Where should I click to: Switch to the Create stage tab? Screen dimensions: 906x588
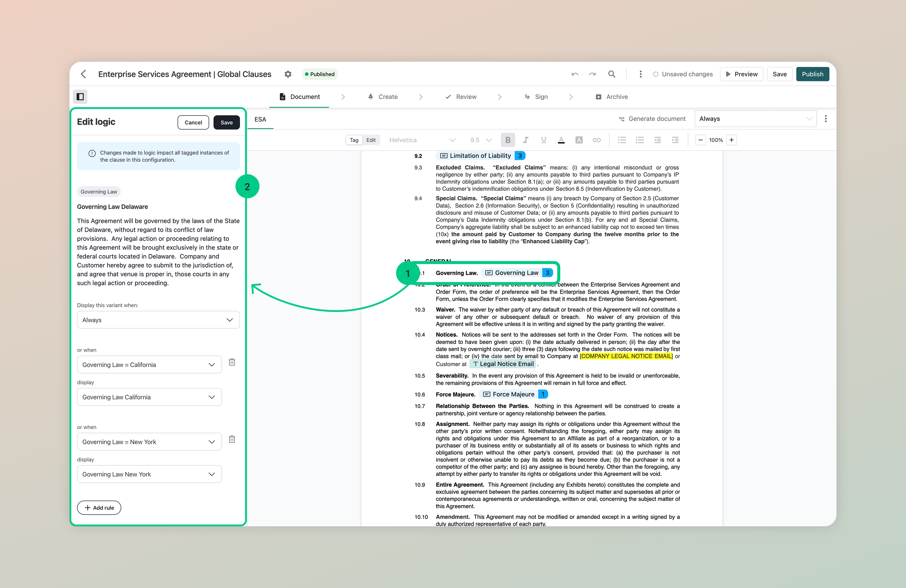pyautogui.click(x=383, y=97)
